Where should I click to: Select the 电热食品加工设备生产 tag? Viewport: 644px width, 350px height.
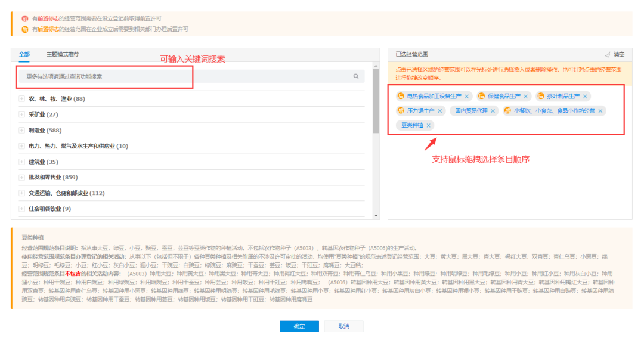coord(434,96)
